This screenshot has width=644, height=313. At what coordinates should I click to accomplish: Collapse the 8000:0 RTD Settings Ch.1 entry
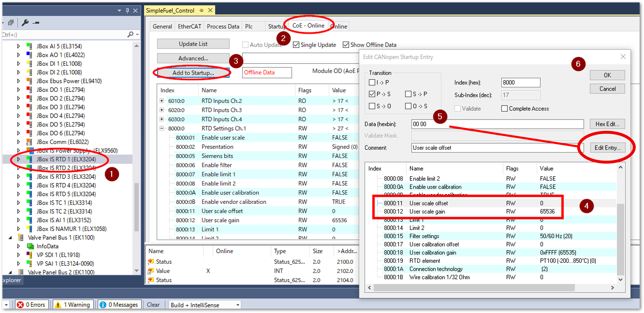point(162,128)
